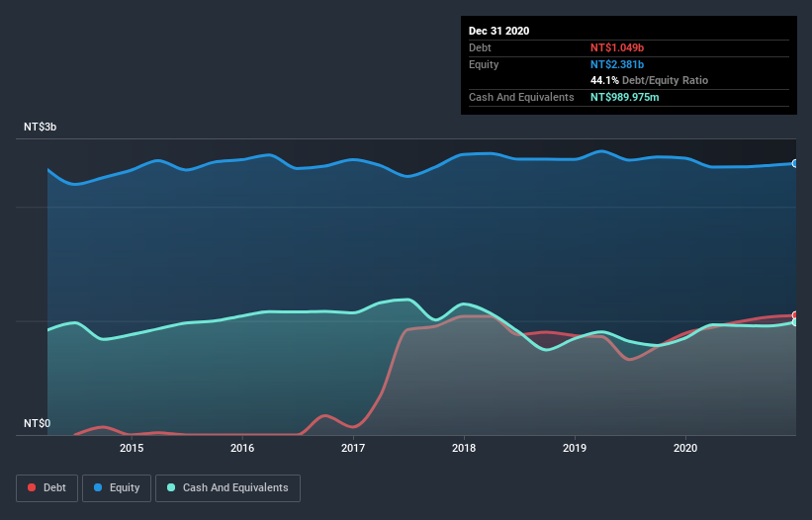
Task: Toggle the Cash And Equivalents legend button
Action: [227, 488]
